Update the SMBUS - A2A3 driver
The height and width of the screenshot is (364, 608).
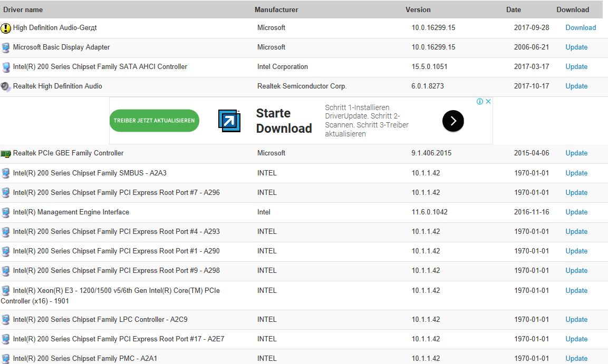click(576, 173)
